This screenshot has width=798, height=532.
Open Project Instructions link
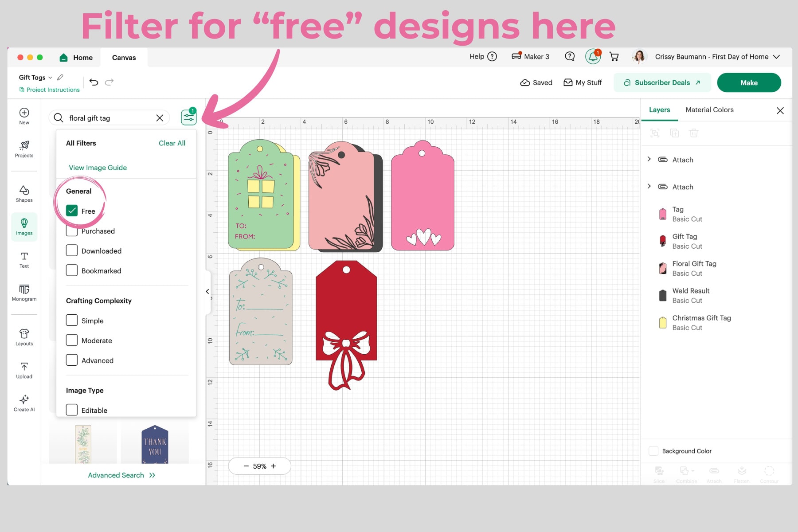click(49, 90)
